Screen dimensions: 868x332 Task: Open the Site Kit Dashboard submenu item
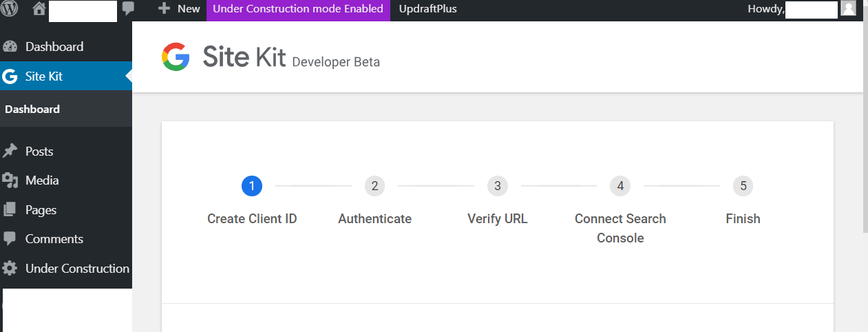32,109
